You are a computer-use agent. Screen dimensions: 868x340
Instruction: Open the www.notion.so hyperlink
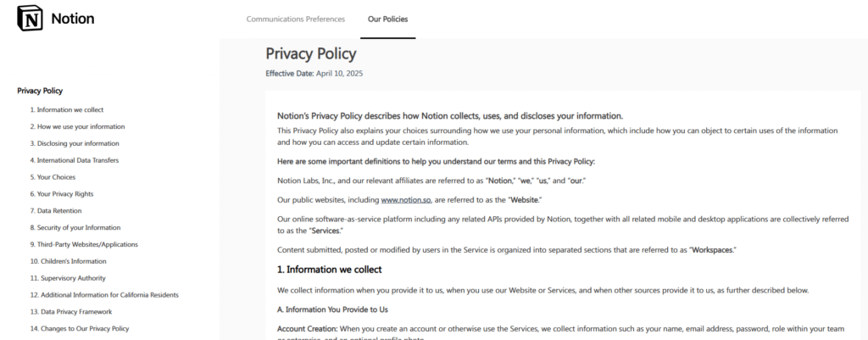click(405, 199)
